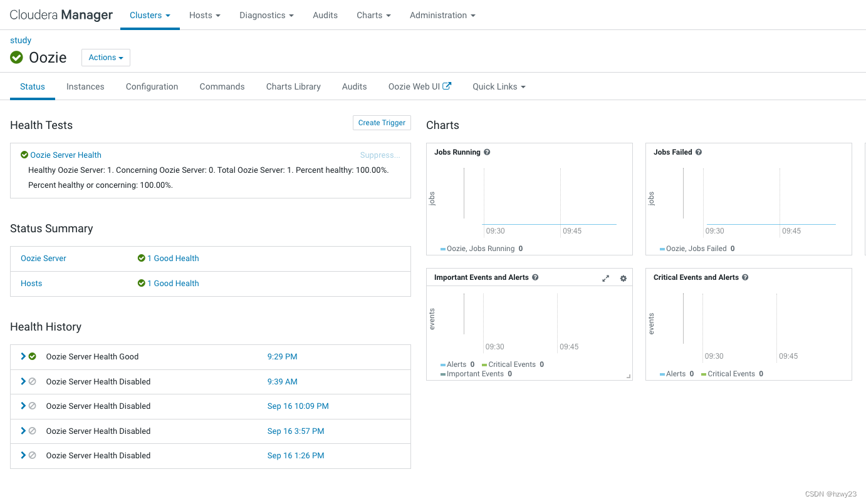This screenshot has width=866, height=504.
Task: Open Audits in the top navigation bar
Action: pos(325,15)
